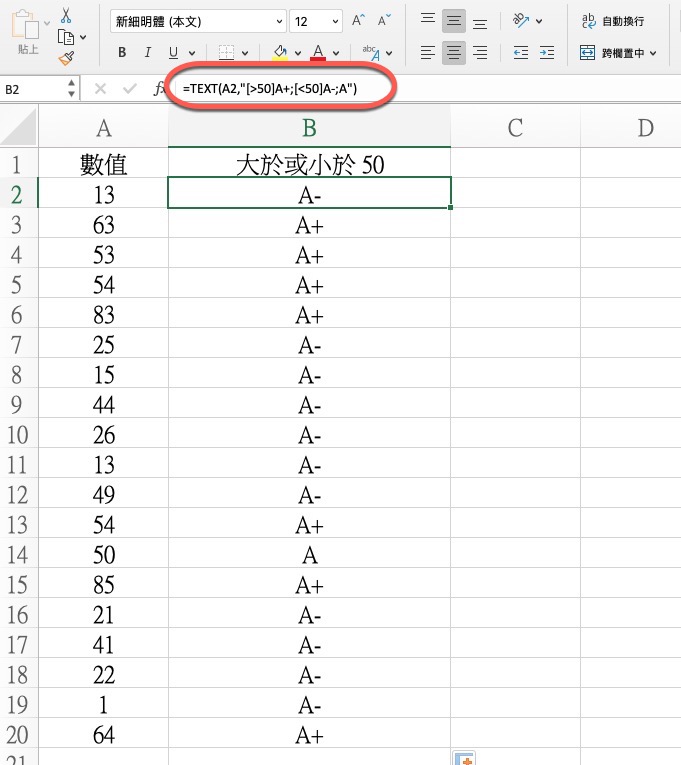This screenshot has height=765, width=681.
Task: Toggle Underline formatting
Action: (x=173, y=52)
